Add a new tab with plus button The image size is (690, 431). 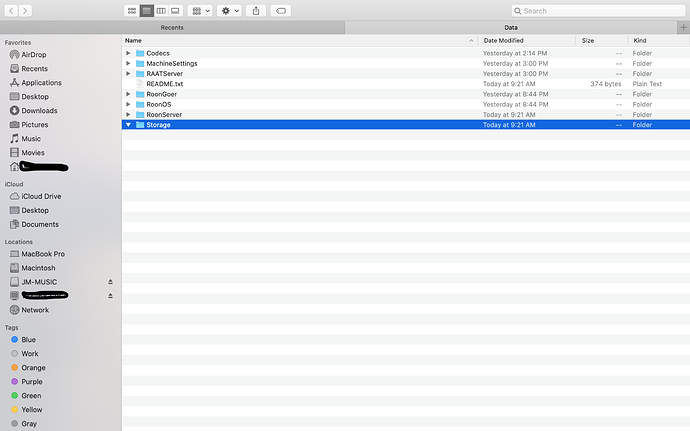[683, 27]
